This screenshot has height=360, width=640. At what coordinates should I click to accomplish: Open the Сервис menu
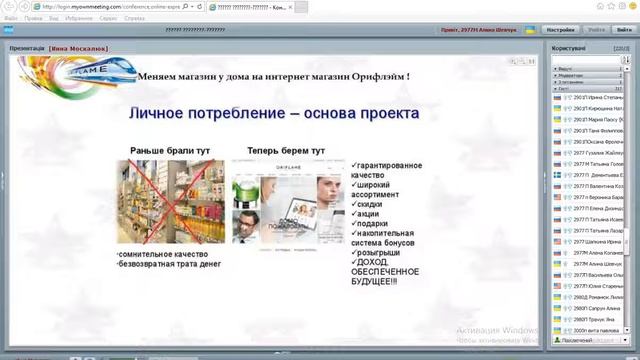108,18
